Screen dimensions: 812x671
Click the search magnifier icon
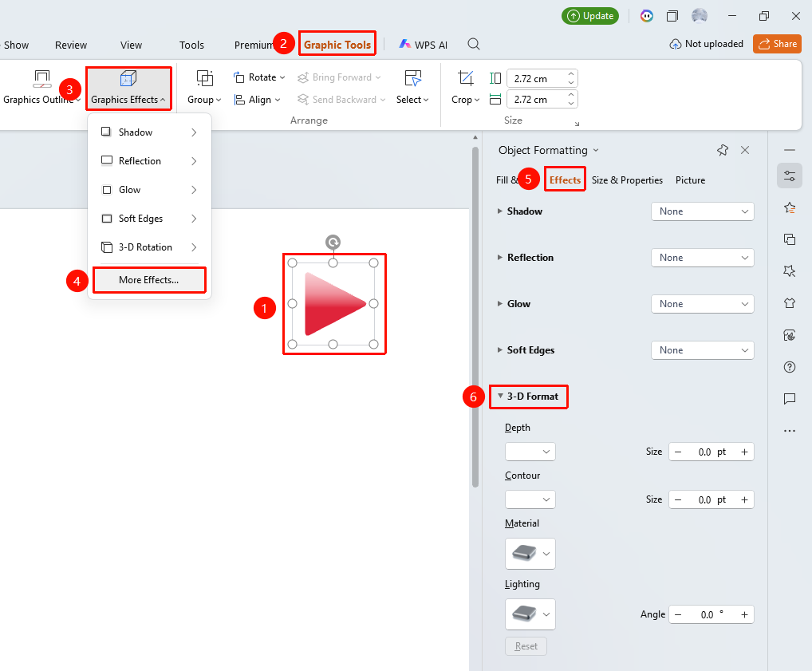point(473,45)
